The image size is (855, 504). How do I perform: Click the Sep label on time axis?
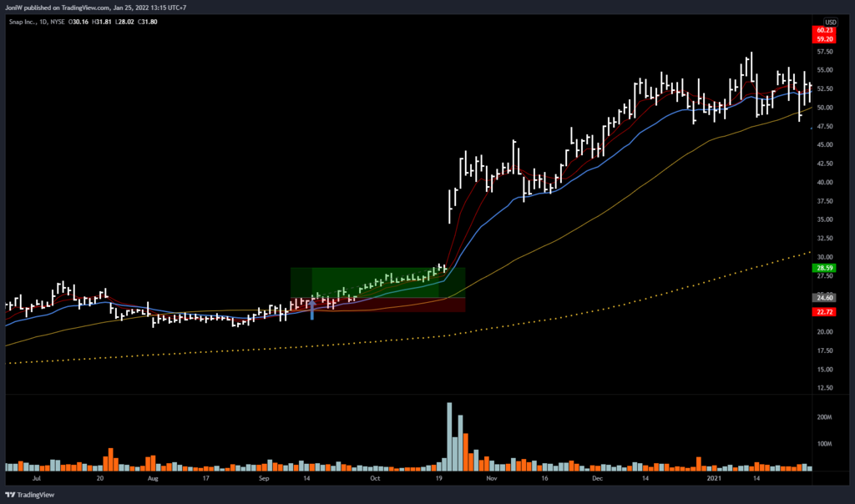point(264,480)
